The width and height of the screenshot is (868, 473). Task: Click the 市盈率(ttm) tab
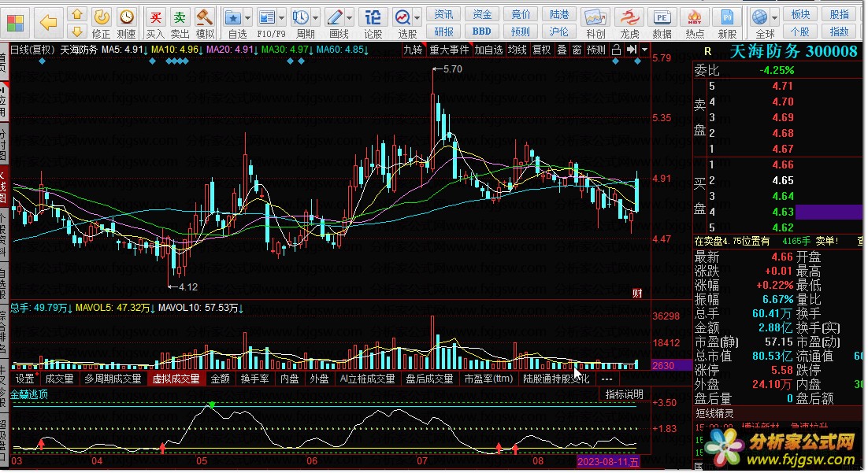coord(488,379)
